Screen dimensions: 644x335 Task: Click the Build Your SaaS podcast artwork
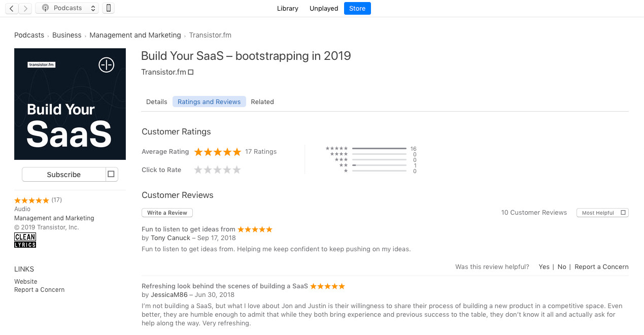click(70, 104)
